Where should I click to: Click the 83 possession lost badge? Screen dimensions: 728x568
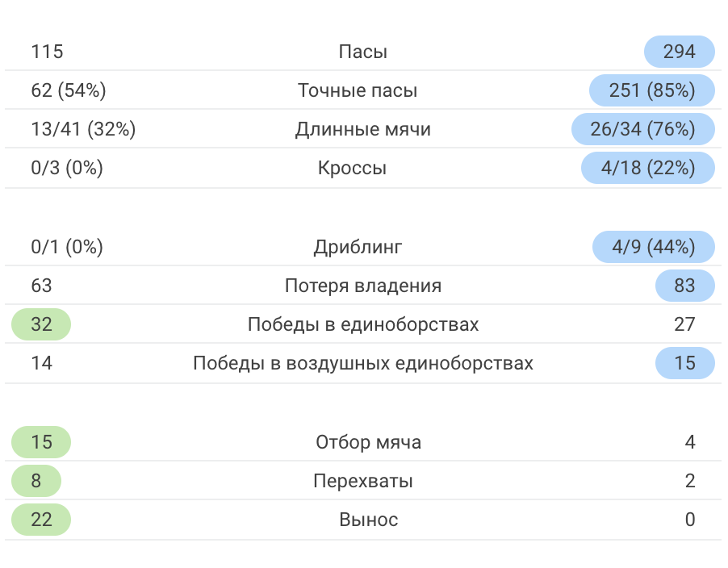[685, 286]
